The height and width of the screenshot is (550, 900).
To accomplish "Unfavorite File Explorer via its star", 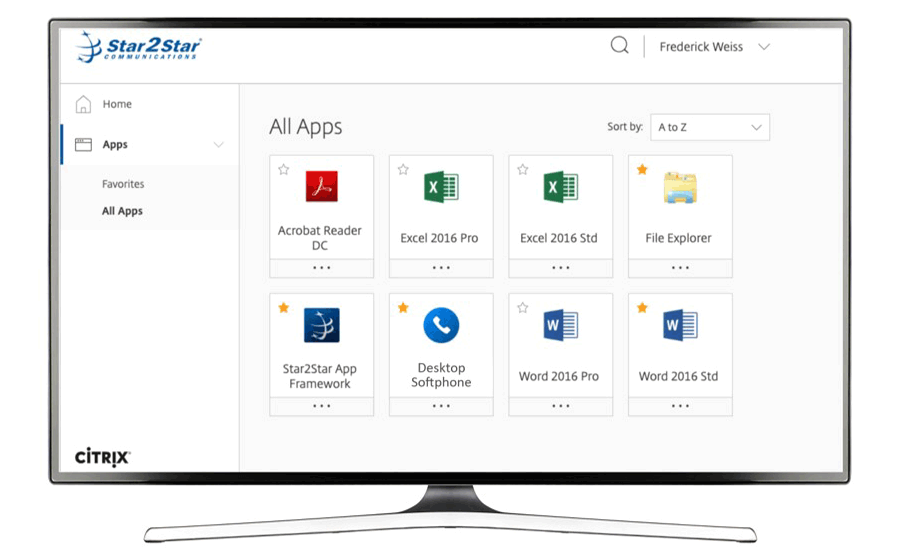I will (x=642, y=169).
